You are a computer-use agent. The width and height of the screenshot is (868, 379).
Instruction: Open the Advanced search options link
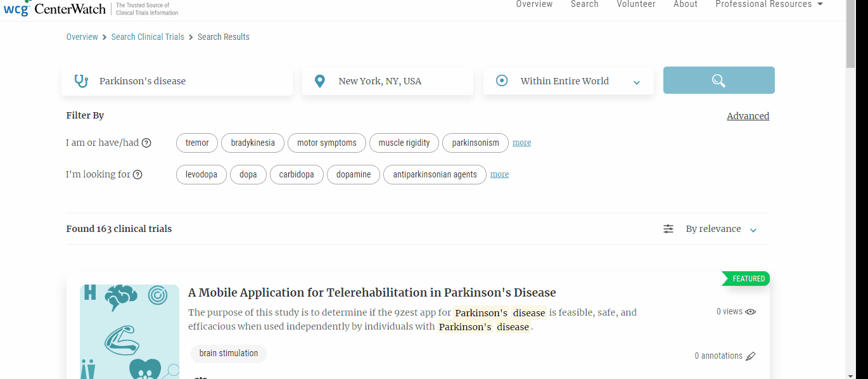click(748, 115)
